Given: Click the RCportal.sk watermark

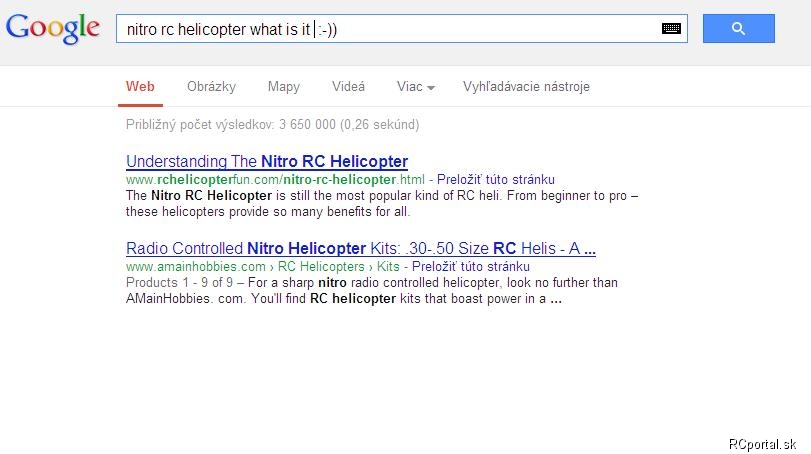Looking at the screenshot, I should [762, 444].
